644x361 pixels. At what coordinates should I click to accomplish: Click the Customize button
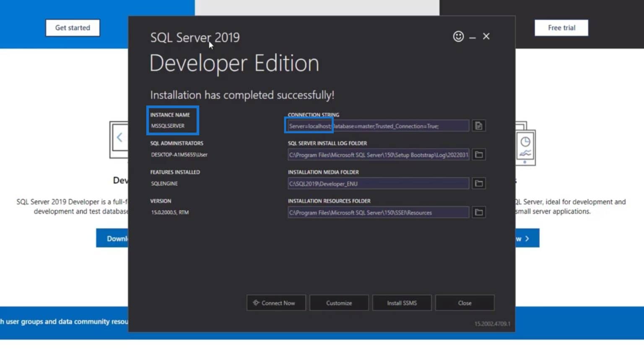pos(339,303)
